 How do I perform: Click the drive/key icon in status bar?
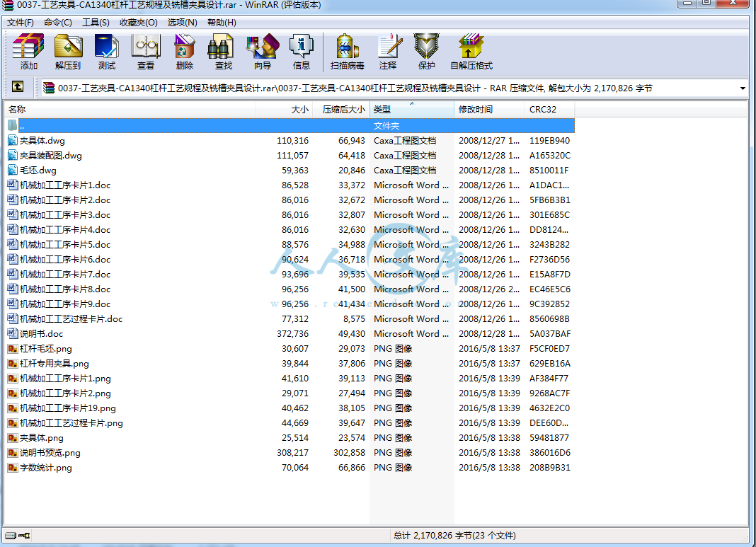(x=18, y=536)
